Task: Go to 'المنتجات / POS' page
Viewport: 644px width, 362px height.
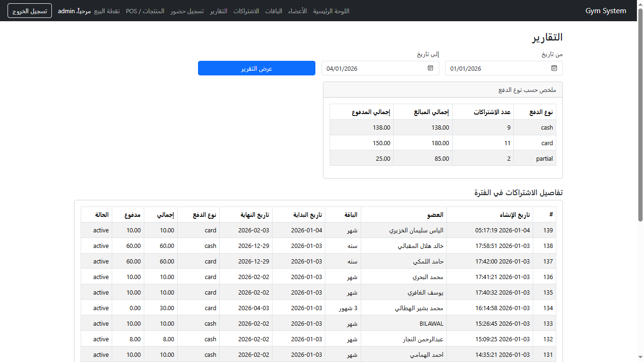Action: pyautogui.click(x=145, y=11)
